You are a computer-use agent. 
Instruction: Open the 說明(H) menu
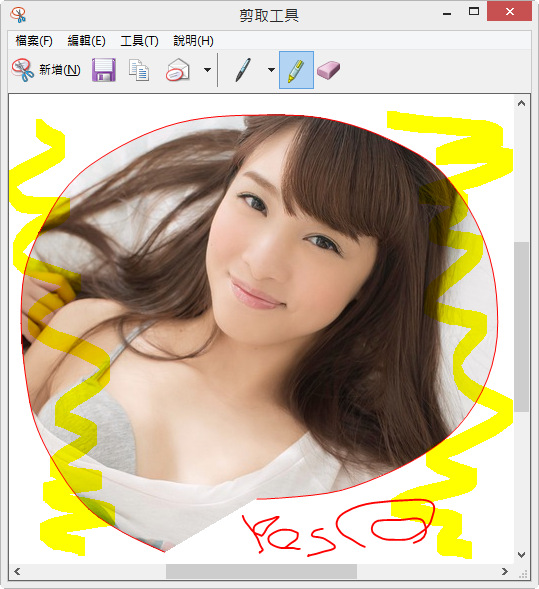click(193, 41)
